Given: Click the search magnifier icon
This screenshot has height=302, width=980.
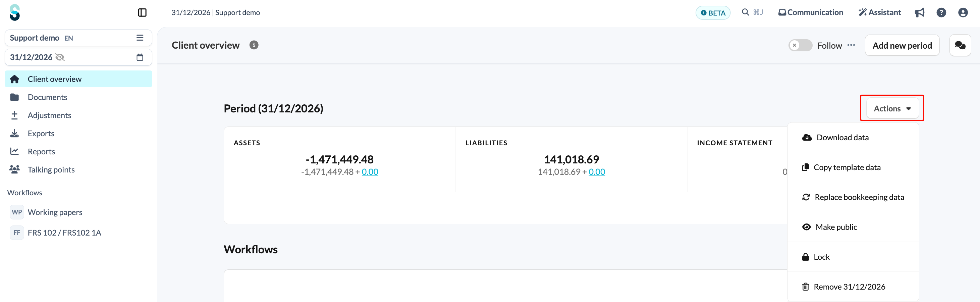Looking at the screenshot, I should click(x=745, y=12).
